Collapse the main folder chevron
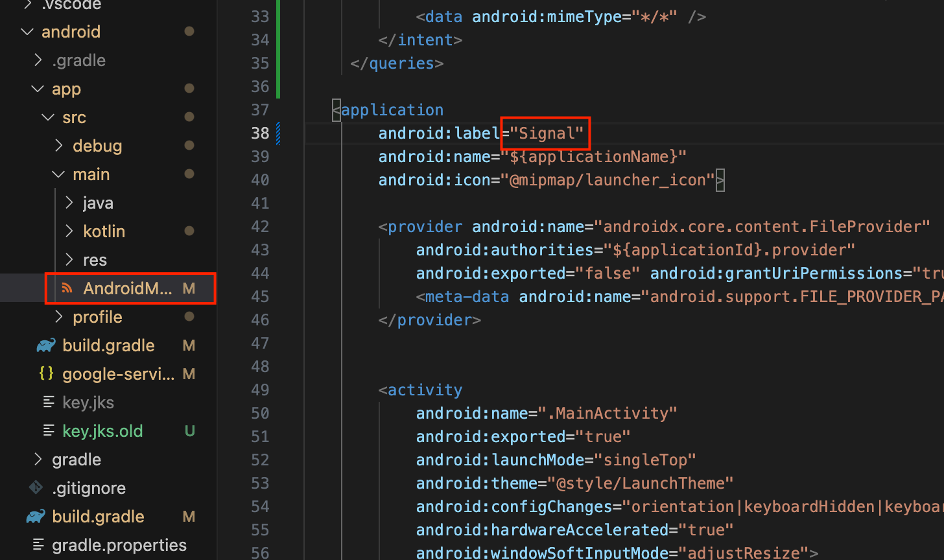The width and height of the screenshot is (944, 560). coord(59,174)
